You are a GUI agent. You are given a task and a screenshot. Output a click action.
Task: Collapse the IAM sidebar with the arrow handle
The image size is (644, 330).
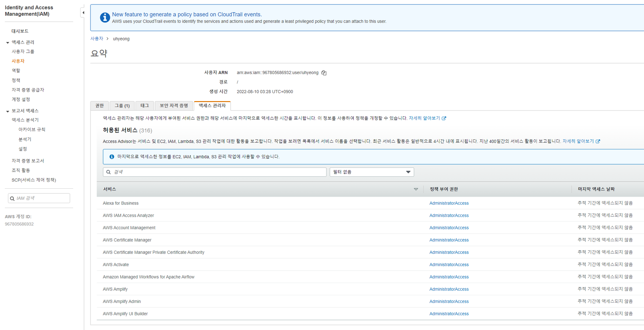[83, 13]
